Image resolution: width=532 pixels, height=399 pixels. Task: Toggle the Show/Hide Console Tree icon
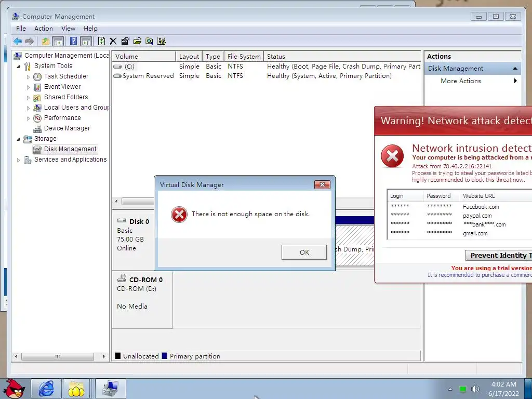coord(58,42)
